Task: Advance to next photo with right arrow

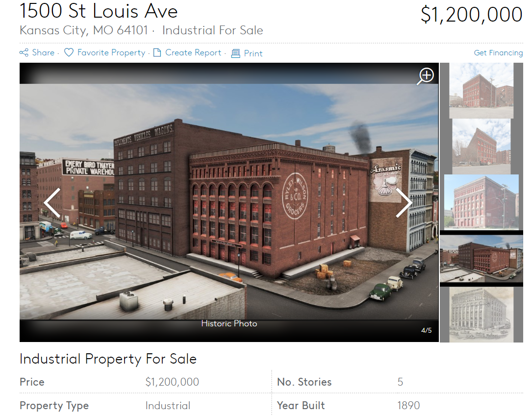Action: [x=404, y=203]
